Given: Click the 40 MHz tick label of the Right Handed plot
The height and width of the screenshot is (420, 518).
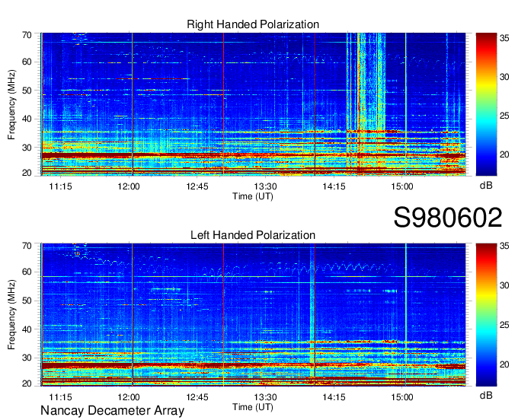Looking at the screenshot, I should click(x=27, y=119).
